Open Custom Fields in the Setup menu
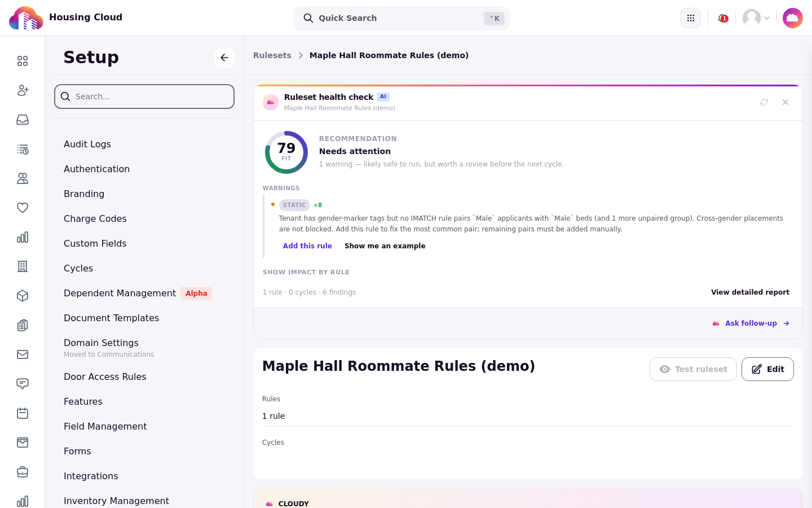 point(95,243)
